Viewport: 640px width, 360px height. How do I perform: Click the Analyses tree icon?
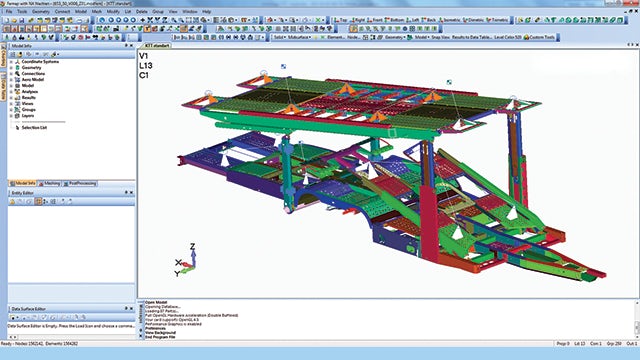coord(17,92)
